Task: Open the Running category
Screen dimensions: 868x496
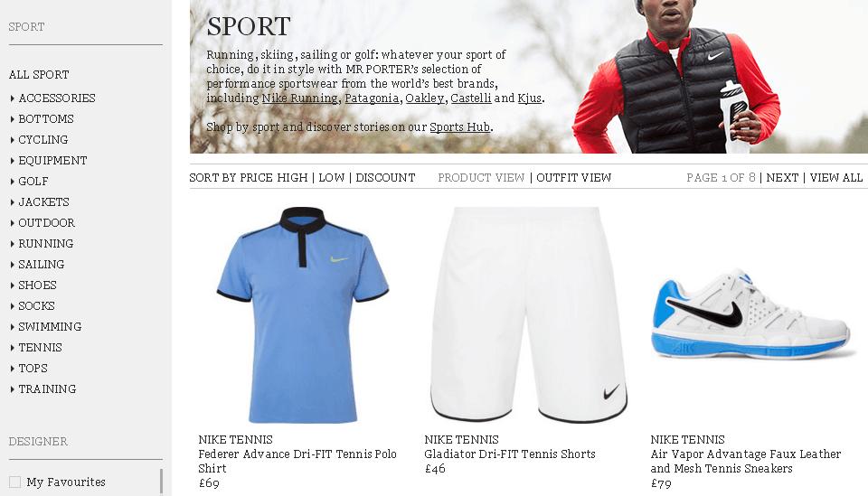Action: click(46, 243)
